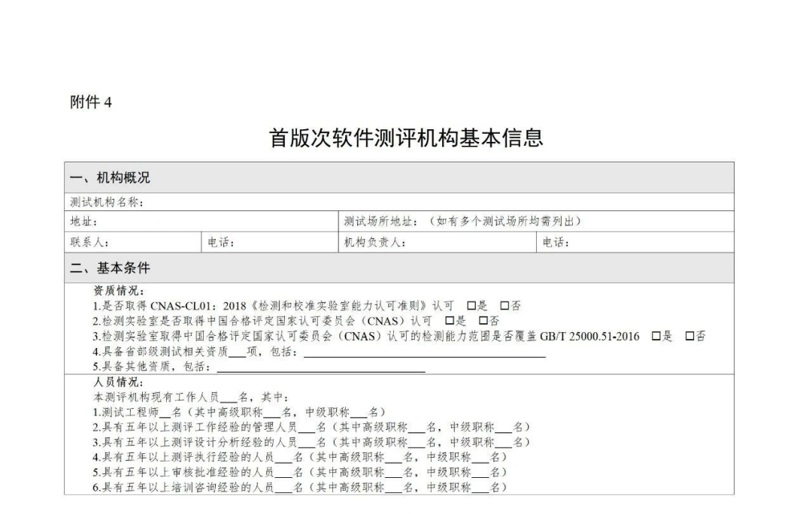Viewport: 812px width, 514px height.
Task: Check "是" for CNAS-CL01:2018 准则认可
Action: pos(471,304)
